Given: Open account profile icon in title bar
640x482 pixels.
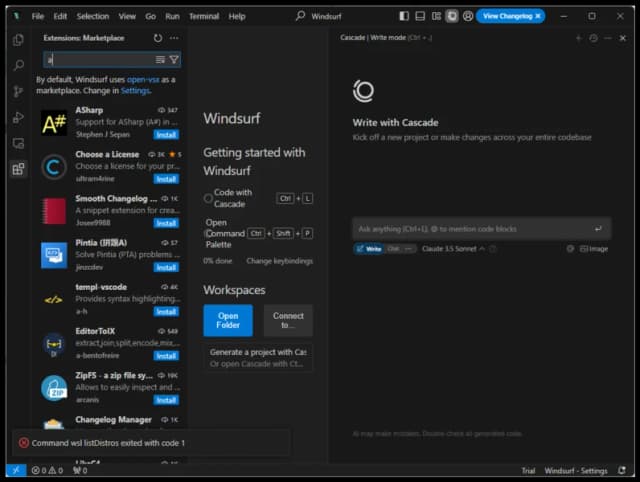Looking at the screenshot, I should tap(468, 16).
